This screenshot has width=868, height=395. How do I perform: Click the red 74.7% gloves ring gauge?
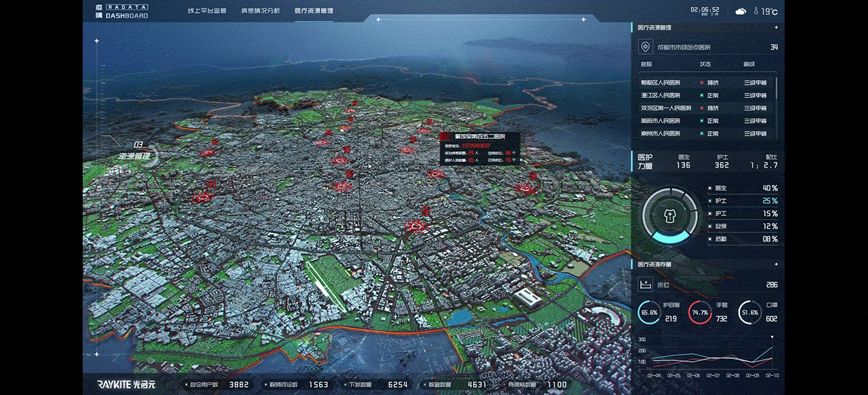tap(700, 312)
